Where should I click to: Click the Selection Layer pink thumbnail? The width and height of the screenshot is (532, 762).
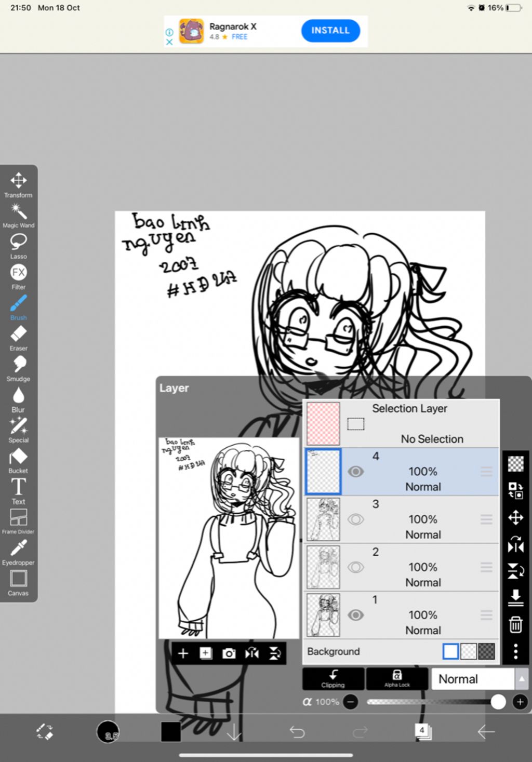tap(323, 424)
